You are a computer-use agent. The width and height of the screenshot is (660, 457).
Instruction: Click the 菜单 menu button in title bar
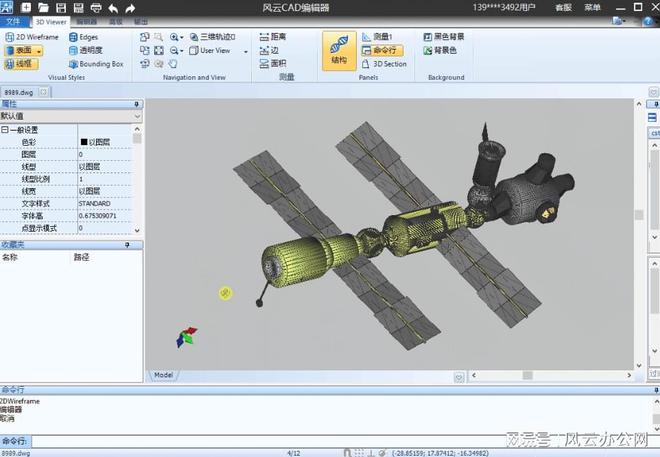click(593, 7)
